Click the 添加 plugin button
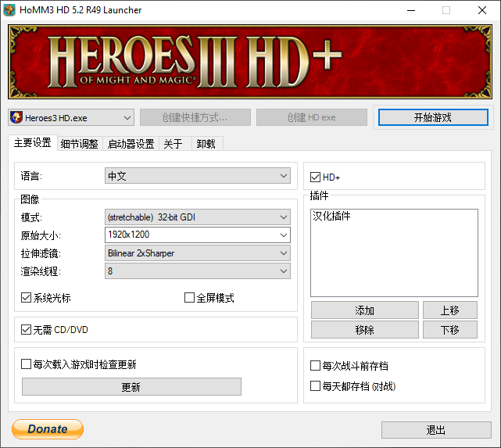Screen dimensions: 501x448 (x=365, y=310)
